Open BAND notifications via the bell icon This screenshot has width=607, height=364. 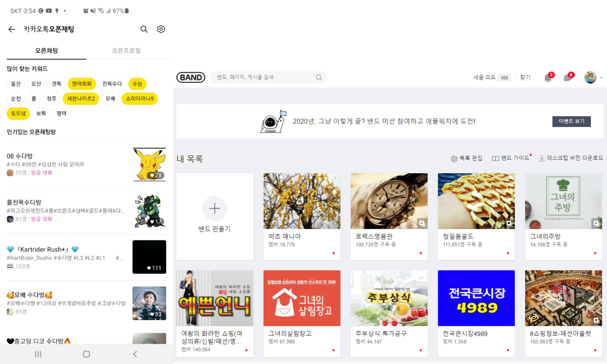(x=548, y=77)
